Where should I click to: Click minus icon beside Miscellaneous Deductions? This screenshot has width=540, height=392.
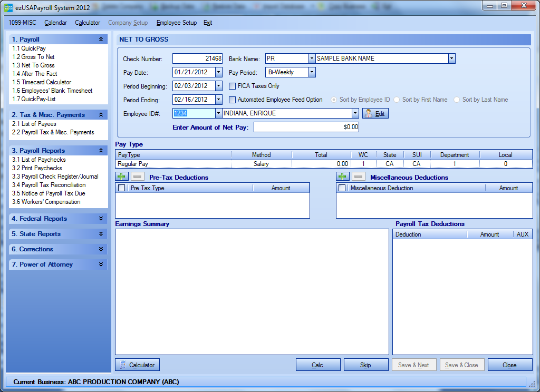358,177
